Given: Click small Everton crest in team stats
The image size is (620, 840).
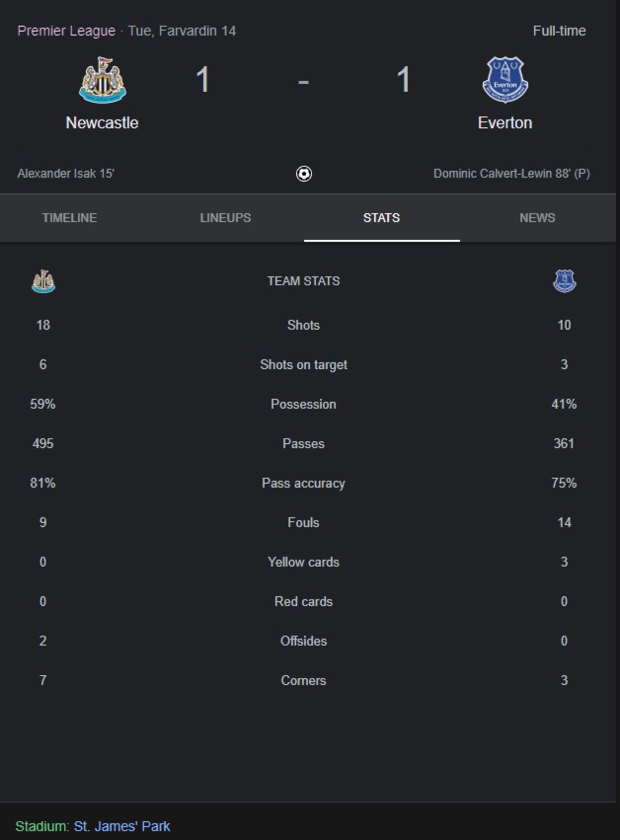Looking at the screenshot, I should point(564,281).
